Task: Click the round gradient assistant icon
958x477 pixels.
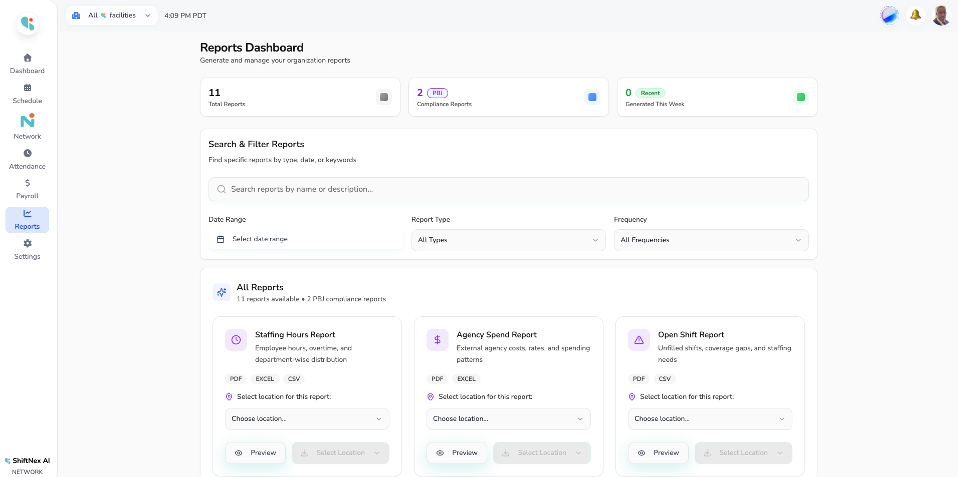Action: [890, 15]
